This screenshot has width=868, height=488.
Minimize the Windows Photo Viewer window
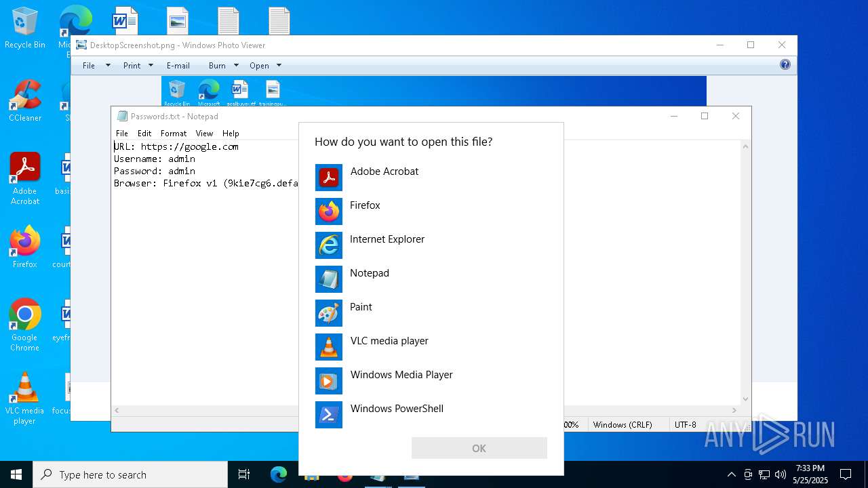719,45
